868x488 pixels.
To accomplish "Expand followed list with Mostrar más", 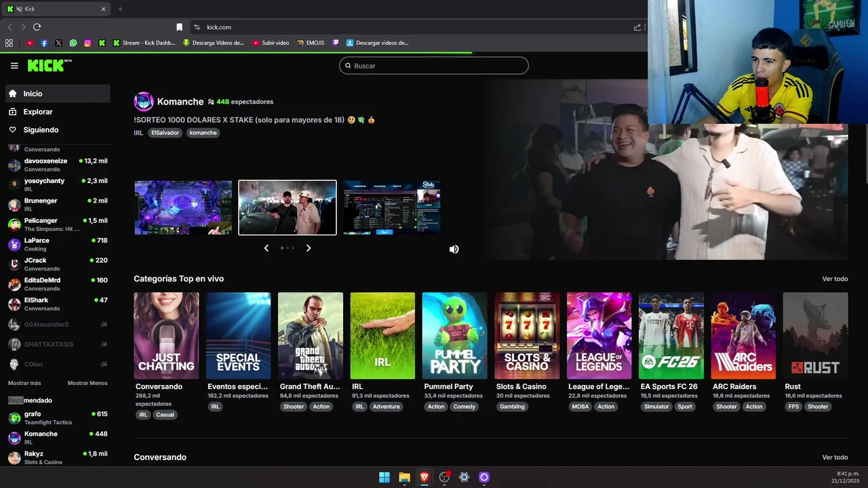I will 24,383.
